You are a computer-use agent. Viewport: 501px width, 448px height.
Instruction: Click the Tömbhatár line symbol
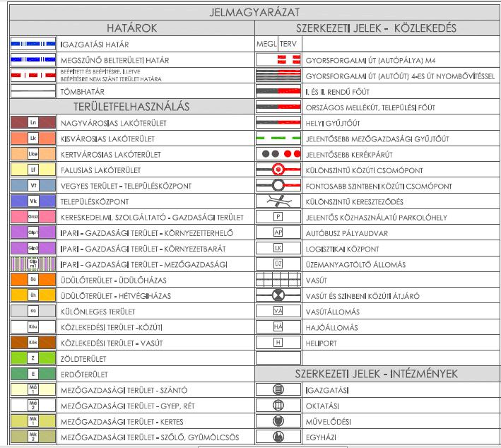(x=33, y=91)
